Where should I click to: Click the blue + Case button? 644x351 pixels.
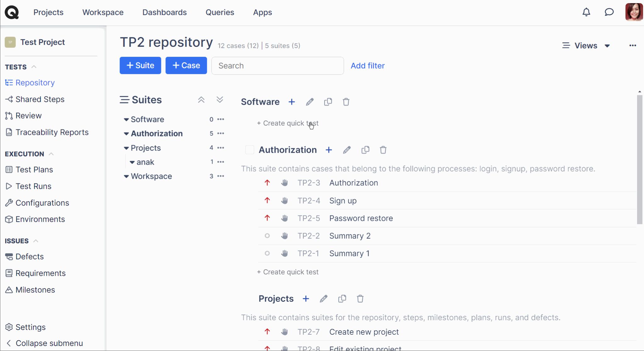click(186, 65)
